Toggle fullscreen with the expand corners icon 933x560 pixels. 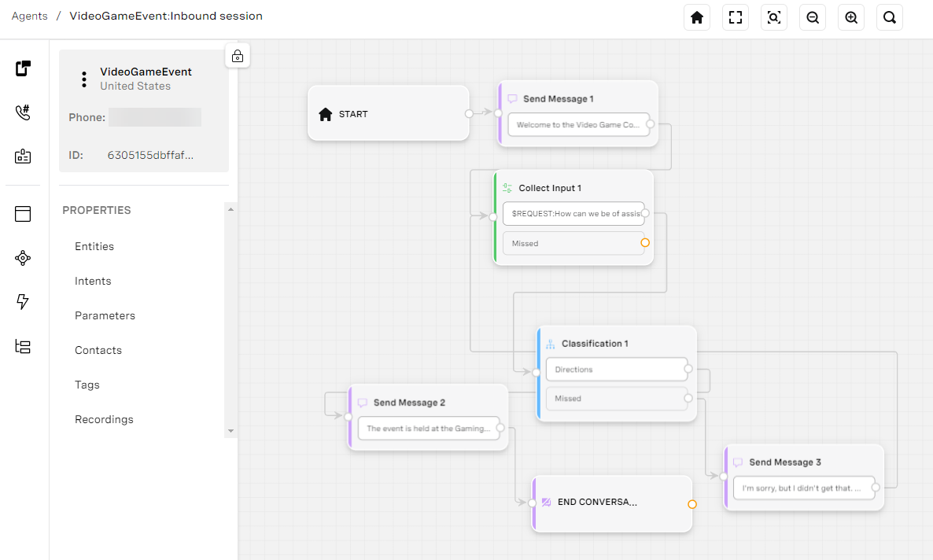(736, 17)
